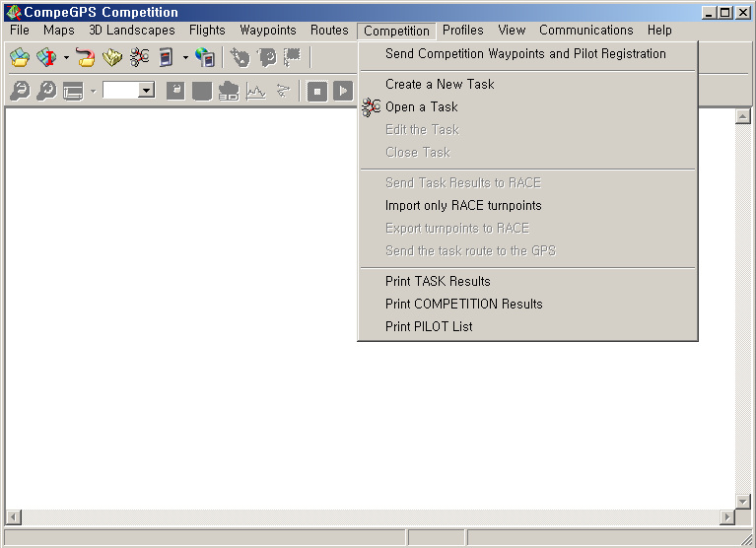Click grayed Close Task entry
Screen dimensions: 756x548
[x=527, y=153]
